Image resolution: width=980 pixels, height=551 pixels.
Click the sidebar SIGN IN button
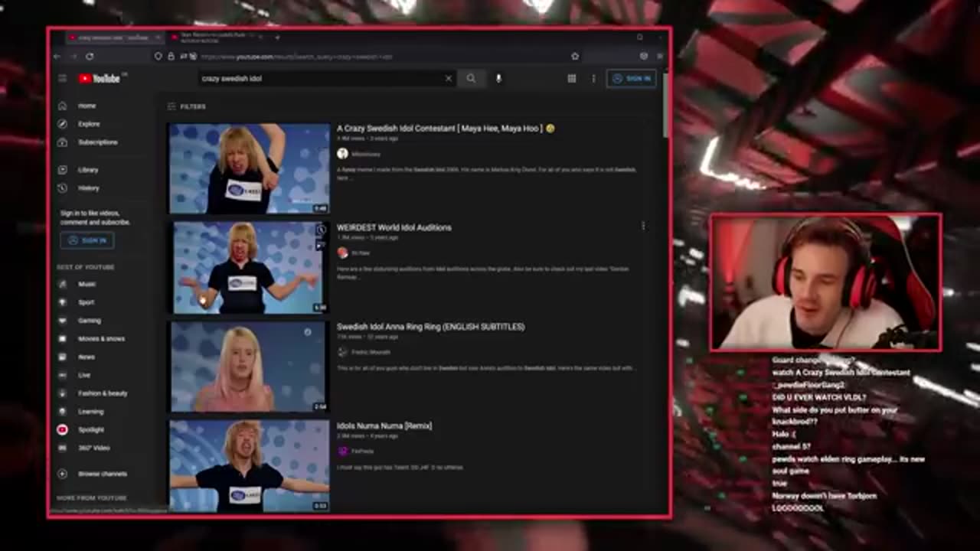point(87,240)
